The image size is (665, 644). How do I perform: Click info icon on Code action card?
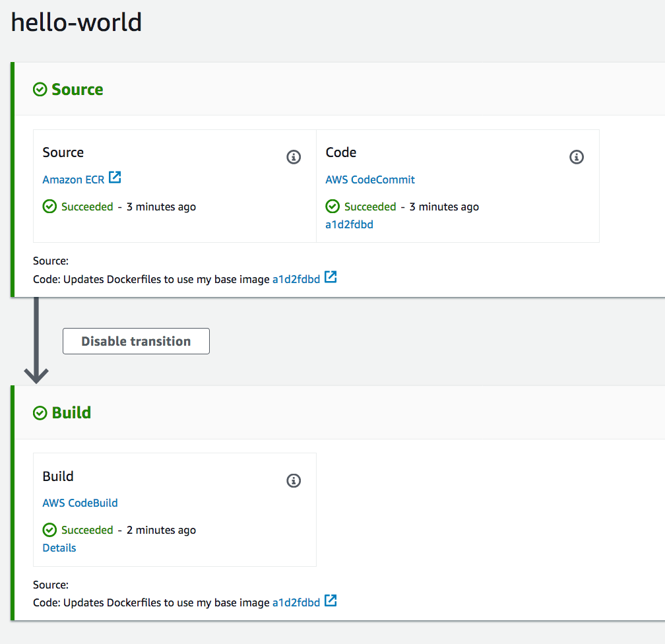tap(577, 157)
